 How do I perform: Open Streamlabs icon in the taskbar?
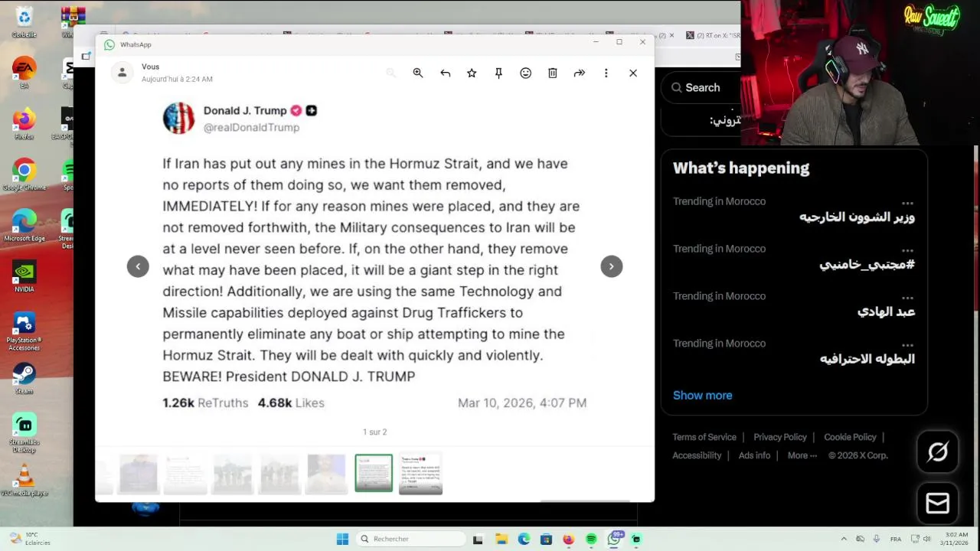pos(636,539)
